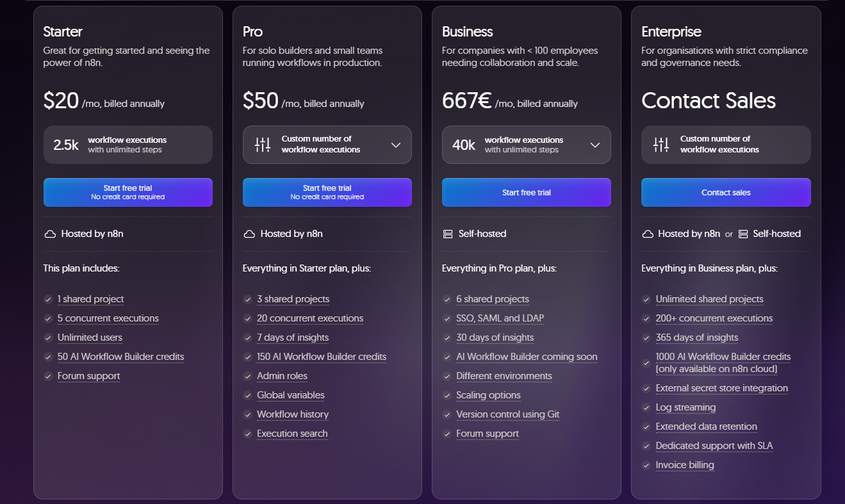
Task: Click the 2.5k workflow executions box on Starter
Action: click(127, 145)
